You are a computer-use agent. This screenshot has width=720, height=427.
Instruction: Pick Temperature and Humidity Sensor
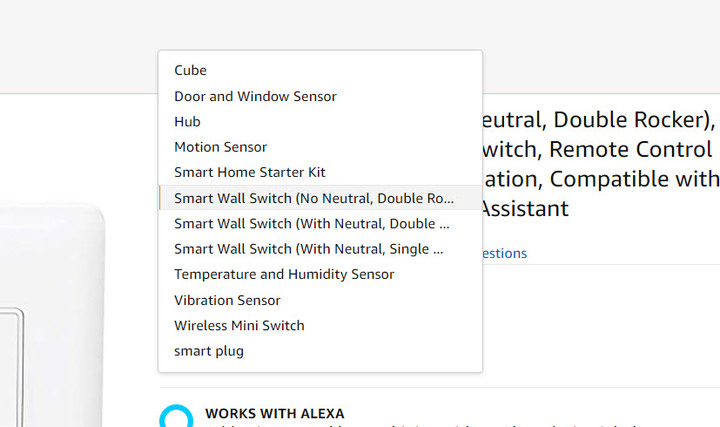[x=320, y=274]
